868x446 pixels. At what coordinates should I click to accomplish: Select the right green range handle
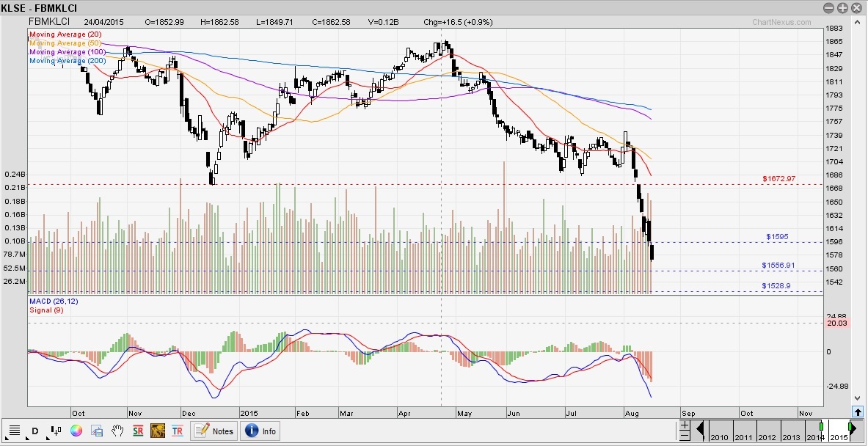coord(850,427)
